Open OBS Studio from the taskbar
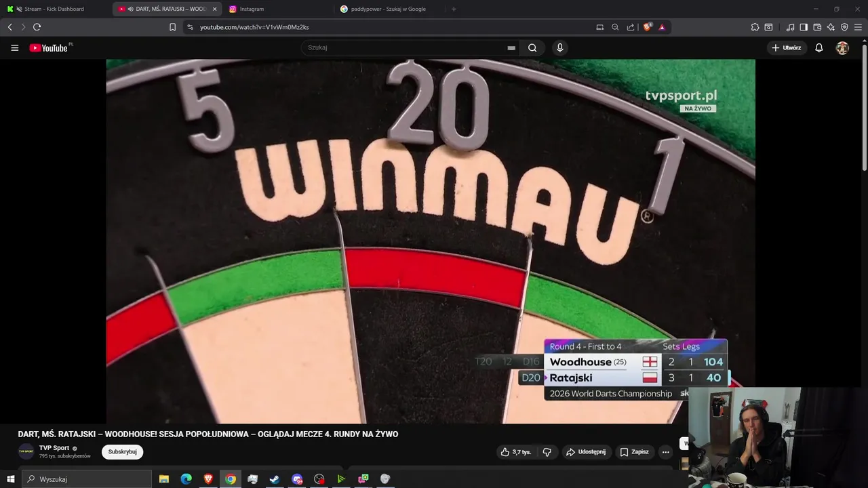This screenshot has width=868, height=488. [319, 479]
